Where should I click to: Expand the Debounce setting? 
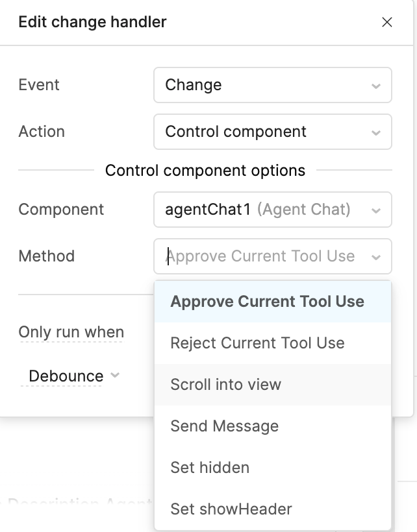coord(66,376)
